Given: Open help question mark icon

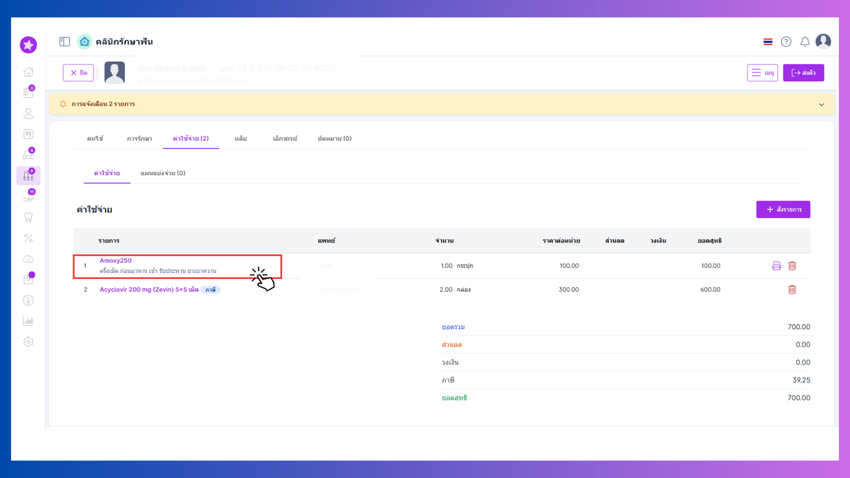Looking at the screenshot, I should [786, 42].
